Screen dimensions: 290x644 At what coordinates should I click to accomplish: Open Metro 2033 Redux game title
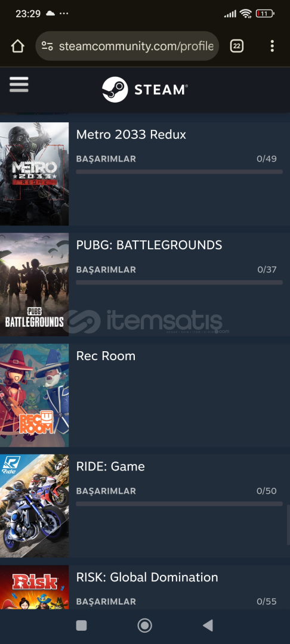131,135
